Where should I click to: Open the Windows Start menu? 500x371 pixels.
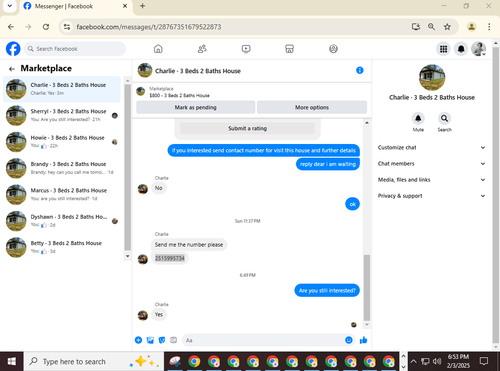point(12,361)
